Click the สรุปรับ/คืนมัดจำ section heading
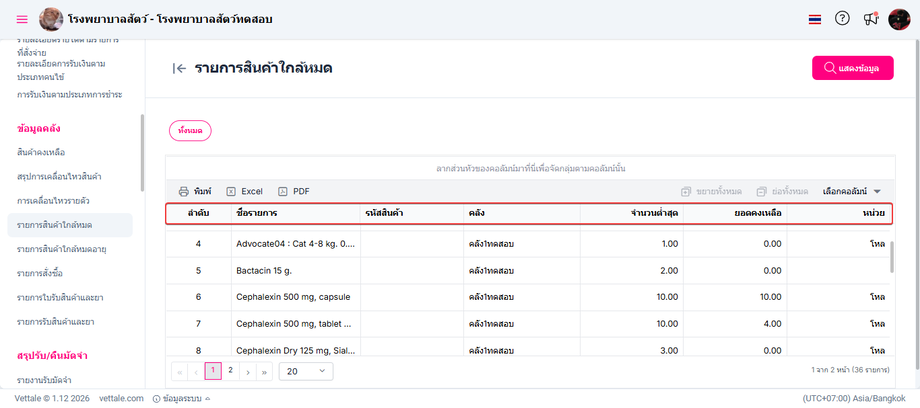The image size is (920, 408). click(52, 356)
